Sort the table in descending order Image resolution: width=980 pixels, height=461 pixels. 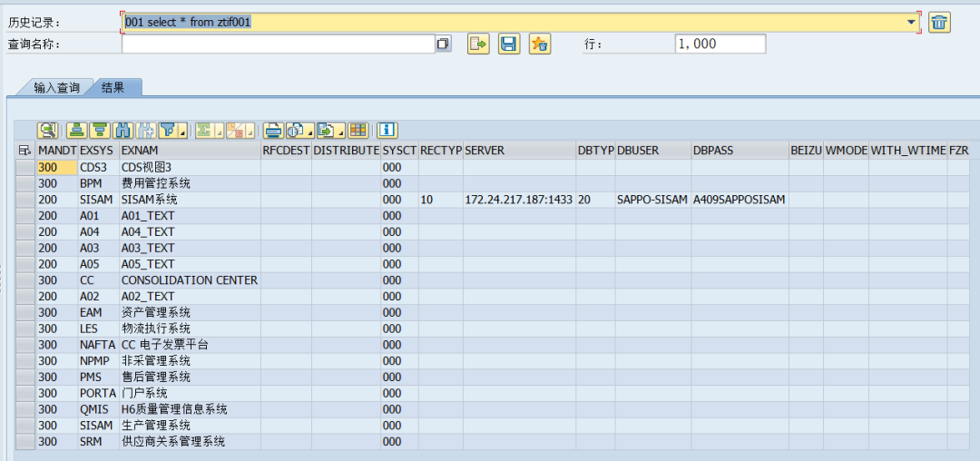100,130
